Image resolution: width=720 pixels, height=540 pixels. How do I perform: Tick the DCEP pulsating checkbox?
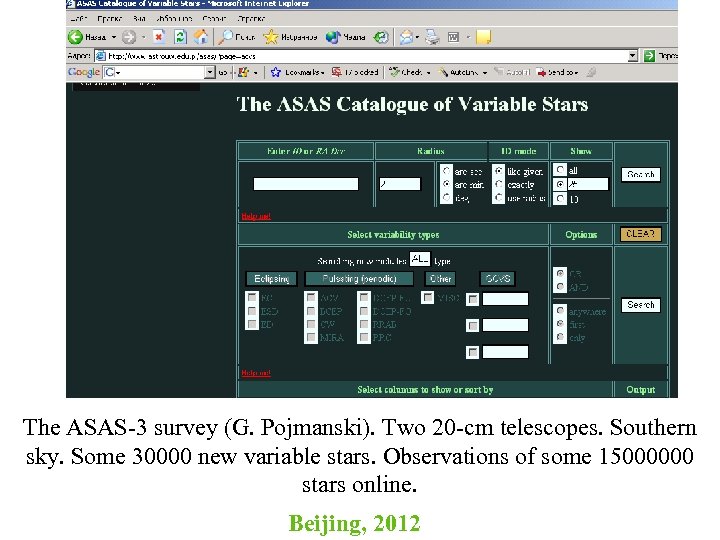[x=311, y=311]
